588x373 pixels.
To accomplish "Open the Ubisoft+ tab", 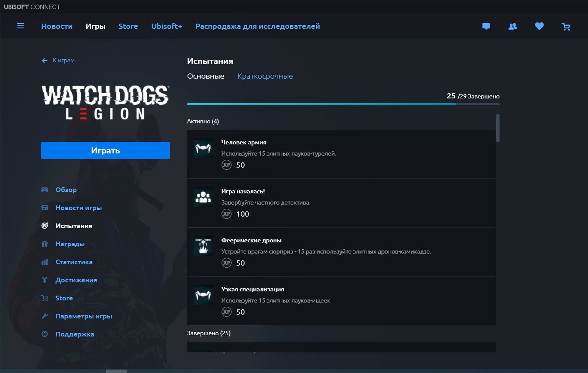I will click(167, 27).
